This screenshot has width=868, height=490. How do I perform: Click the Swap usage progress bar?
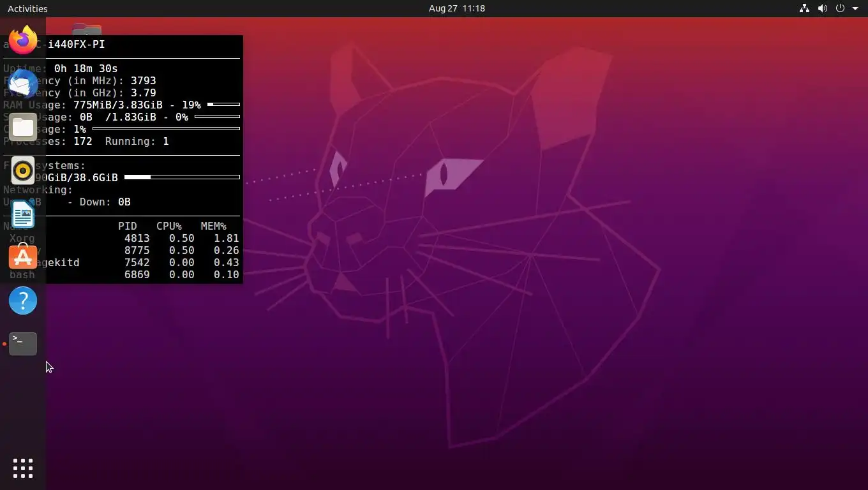tap(217, 117)
